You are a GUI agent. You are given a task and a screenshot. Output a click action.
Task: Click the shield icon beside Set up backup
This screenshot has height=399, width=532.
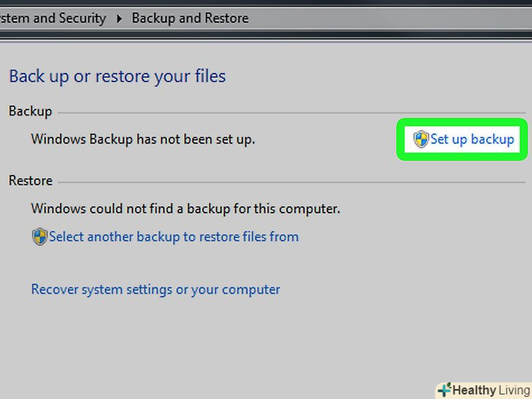tap(421, 139)
